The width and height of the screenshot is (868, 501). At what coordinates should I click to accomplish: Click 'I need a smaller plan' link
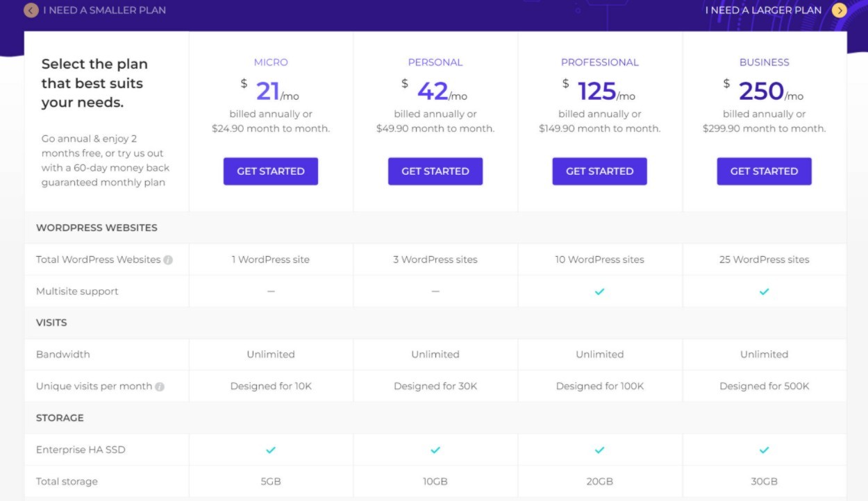tap(104, 10)
